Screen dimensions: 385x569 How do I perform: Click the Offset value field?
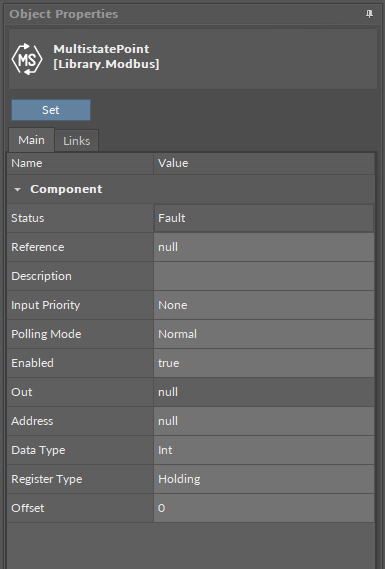coord(264,508)
